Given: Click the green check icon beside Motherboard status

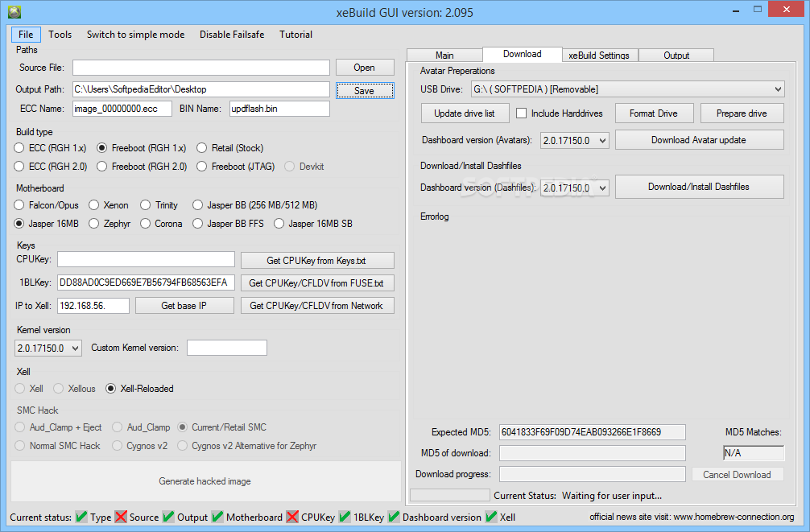Looking at the screenshot, I should [x=217, y=517].
